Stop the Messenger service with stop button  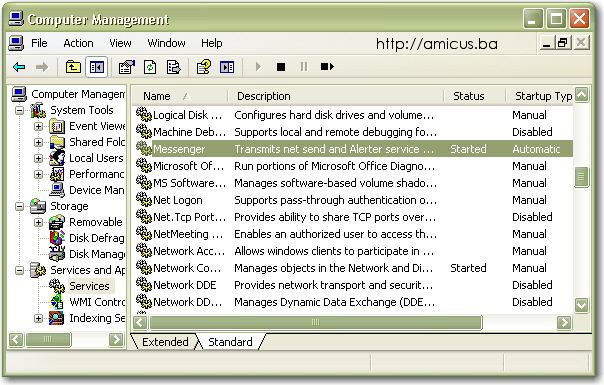click(x=281, y=67)
